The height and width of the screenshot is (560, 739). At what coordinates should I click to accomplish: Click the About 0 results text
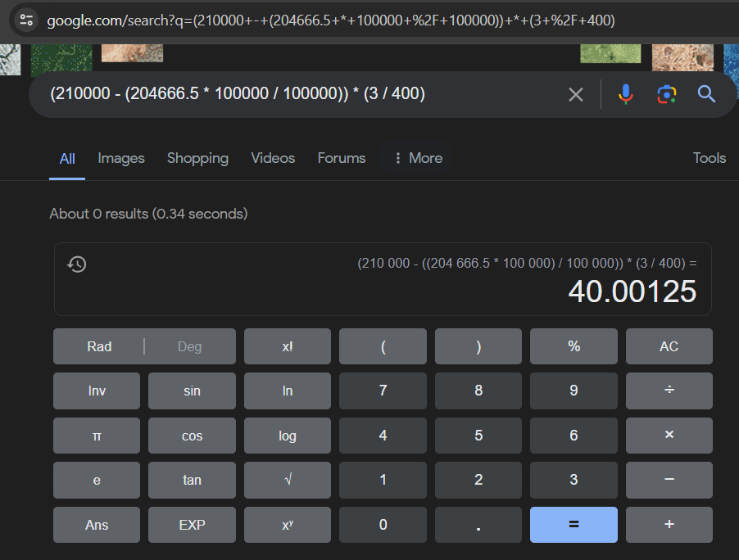(148, 214)
